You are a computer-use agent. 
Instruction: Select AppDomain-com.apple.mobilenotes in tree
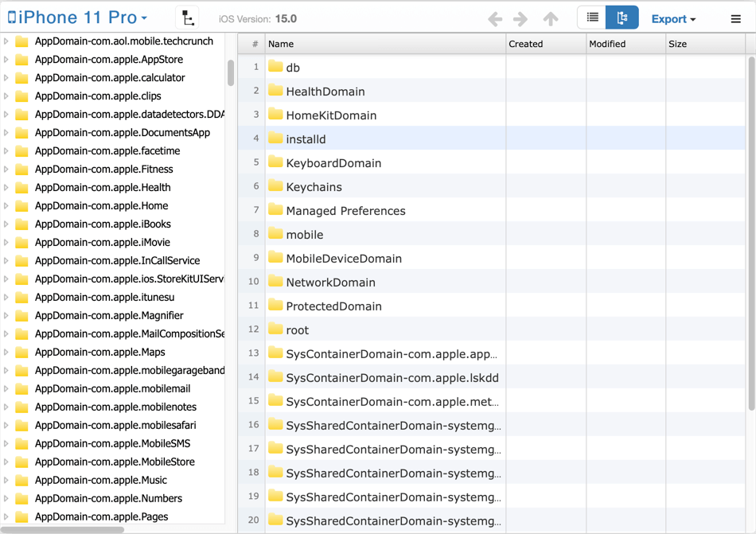click(x=115, y=407)
